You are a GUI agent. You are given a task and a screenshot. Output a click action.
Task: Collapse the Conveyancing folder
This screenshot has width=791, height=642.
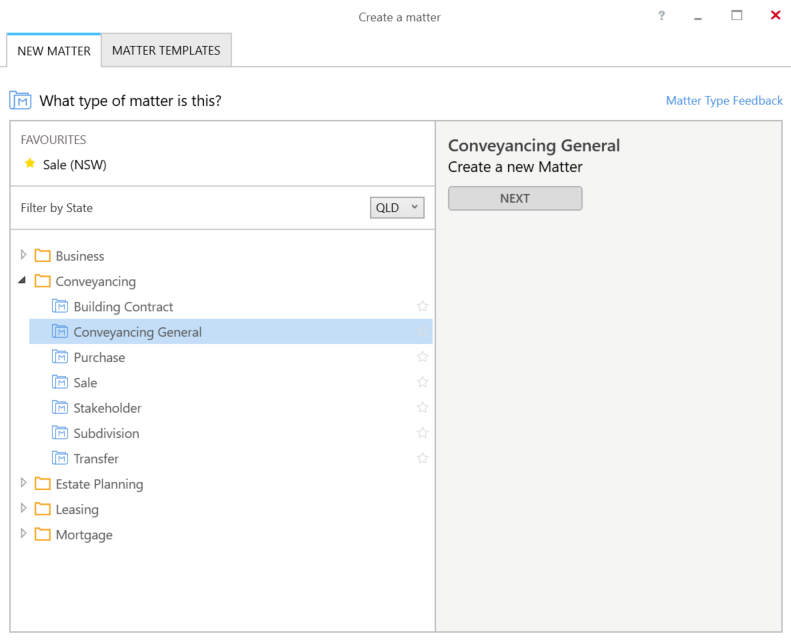tap(22, 280)
